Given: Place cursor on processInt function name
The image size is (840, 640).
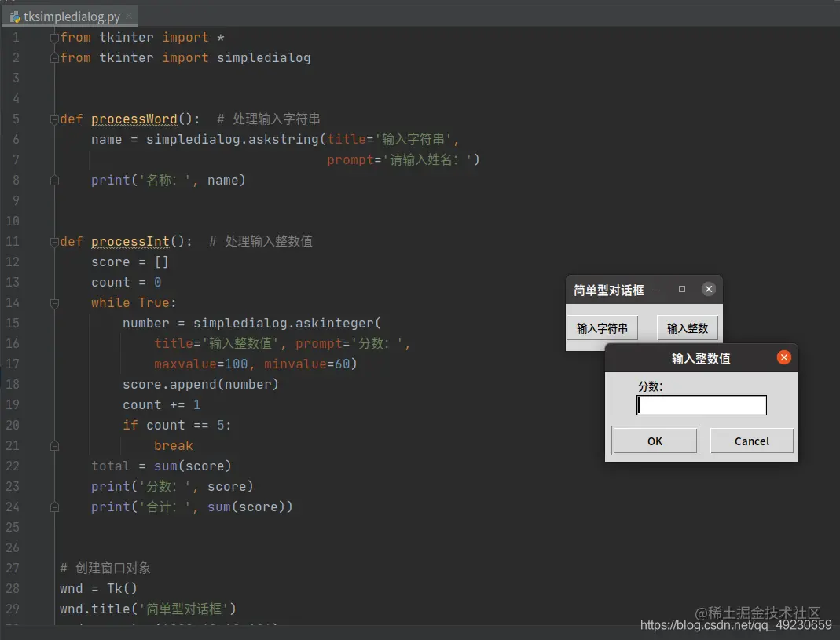Looking at the screenshot, I should (130, 242).
